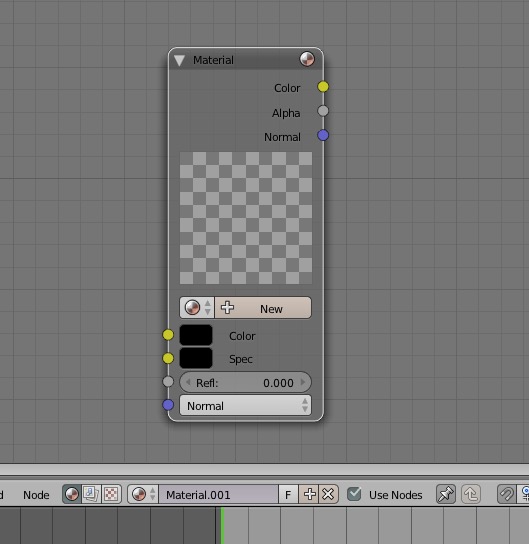Viewport: 529px width, 544px height.
Task: Toggle the fake user F button
Action: [x=288, y=494]
